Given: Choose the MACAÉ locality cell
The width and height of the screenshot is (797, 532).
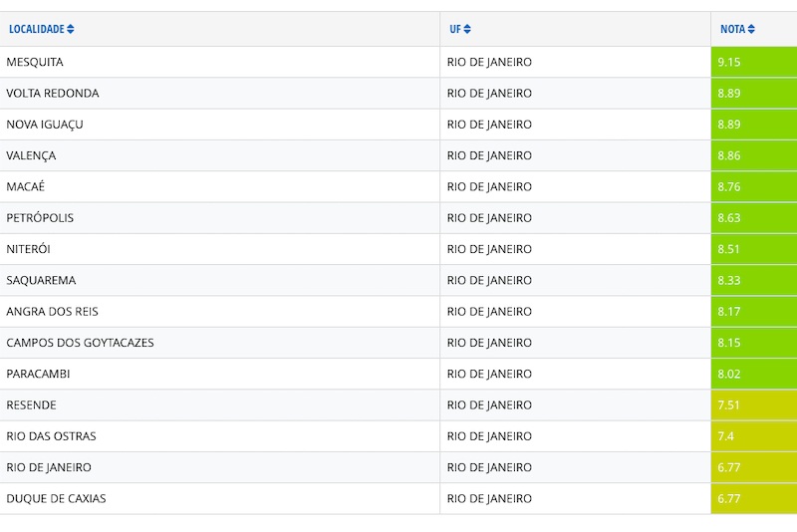Looking at the screenshot, I should pos(26,186).
